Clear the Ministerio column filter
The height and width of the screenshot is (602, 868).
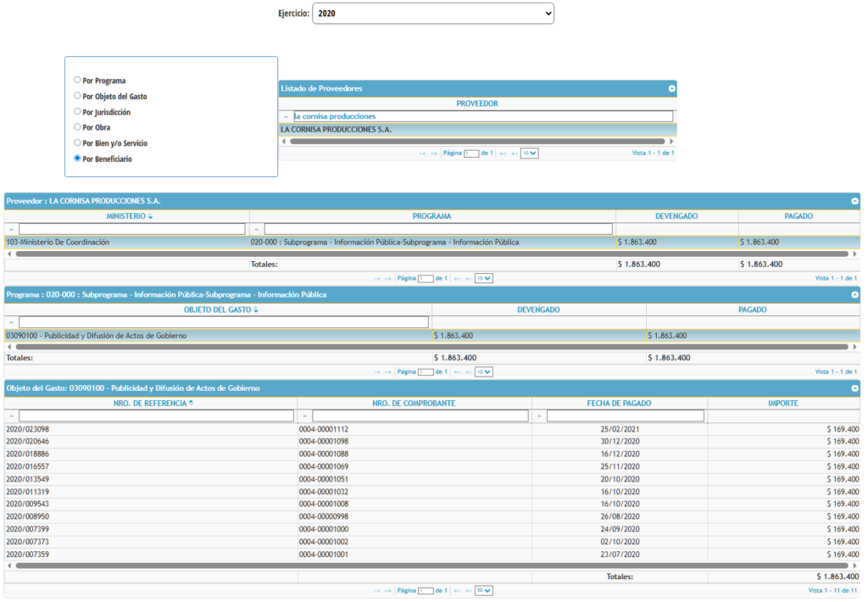(x=11, y=229)
